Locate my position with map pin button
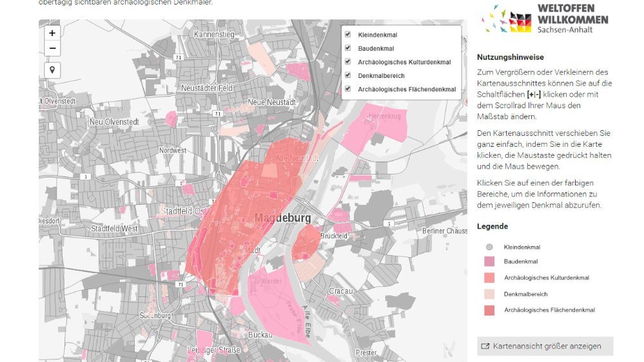644x362 pixels. [52, 70]
